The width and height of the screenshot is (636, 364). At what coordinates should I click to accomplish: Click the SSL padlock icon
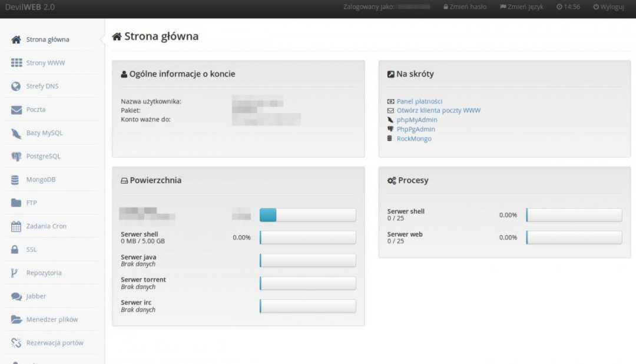[15, 250]
